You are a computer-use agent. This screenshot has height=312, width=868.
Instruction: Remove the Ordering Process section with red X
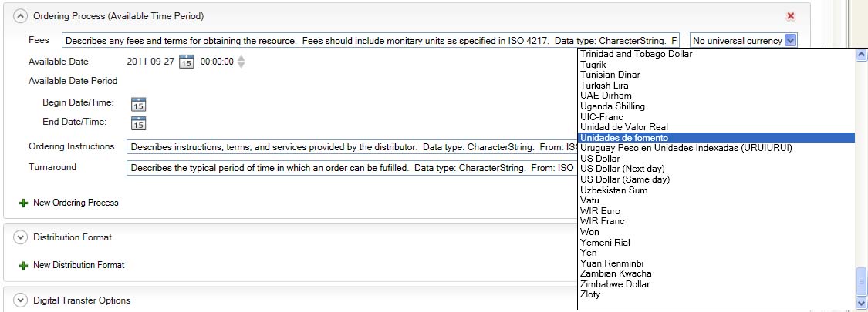pyautogui.click(x=791, y=15)
